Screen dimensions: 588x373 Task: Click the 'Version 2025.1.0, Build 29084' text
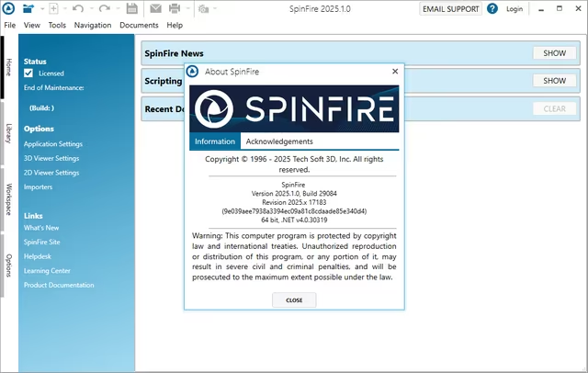[294, 194]
